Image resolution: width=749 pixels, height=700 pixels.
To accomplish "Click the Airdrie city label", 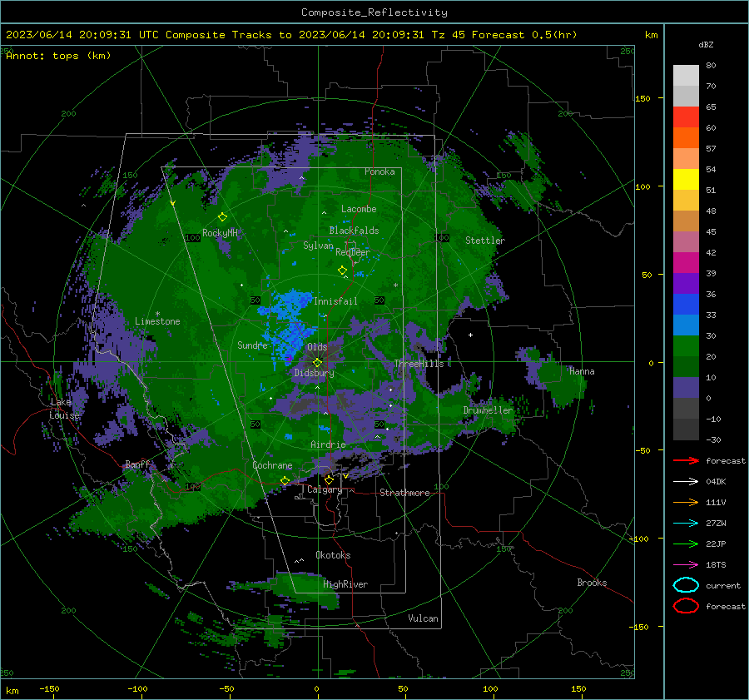I will click(328, 444).
